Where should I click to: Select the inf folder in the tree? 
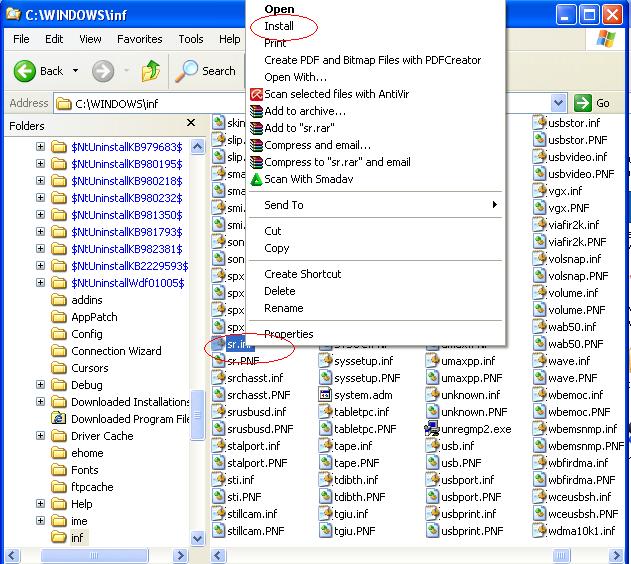[x=77, y=538]
